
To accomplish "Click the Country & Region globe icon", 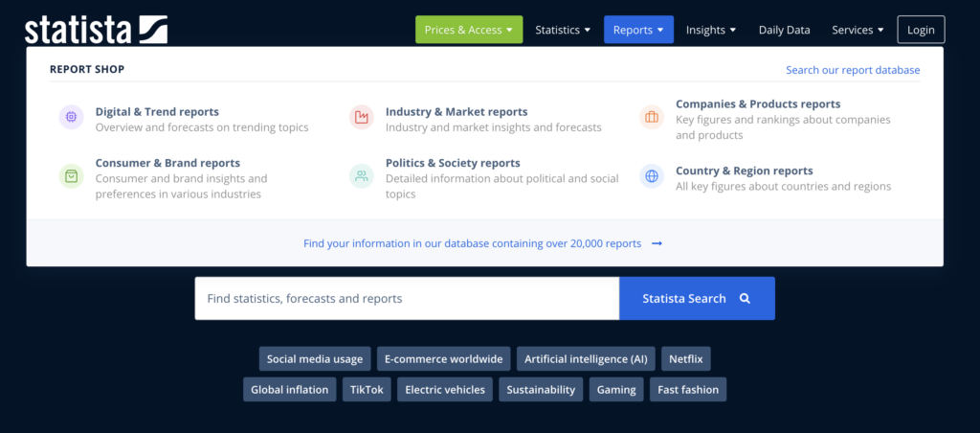I will [x=652, y=176].
